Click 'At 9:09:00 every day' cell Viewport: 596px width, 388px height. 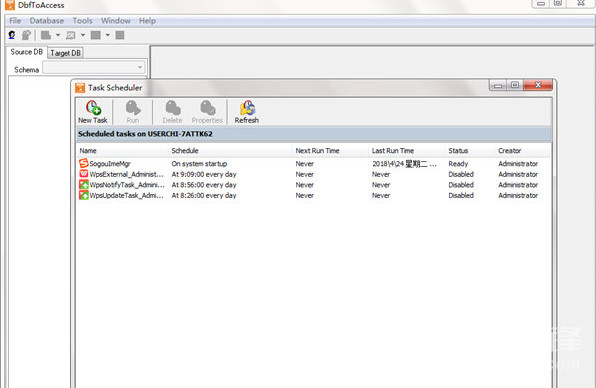click(x=204, y=174)
